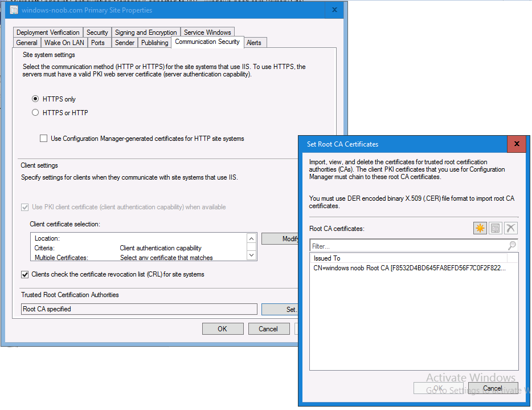
Task: Click Cancel in Primary Site Properties
Action: [x=268, y=328]
